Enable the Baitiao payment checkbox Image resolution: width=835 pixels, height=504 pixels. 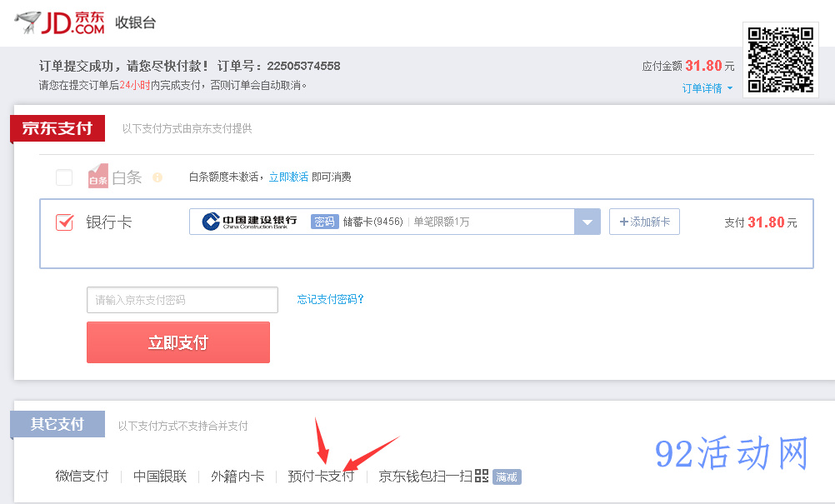(64, 177)
